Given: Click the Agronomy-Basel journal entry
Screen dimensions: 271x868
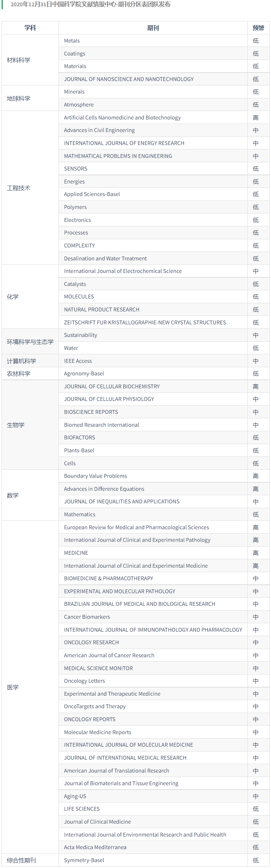Looking at the screenshot, I should point(84,374).
